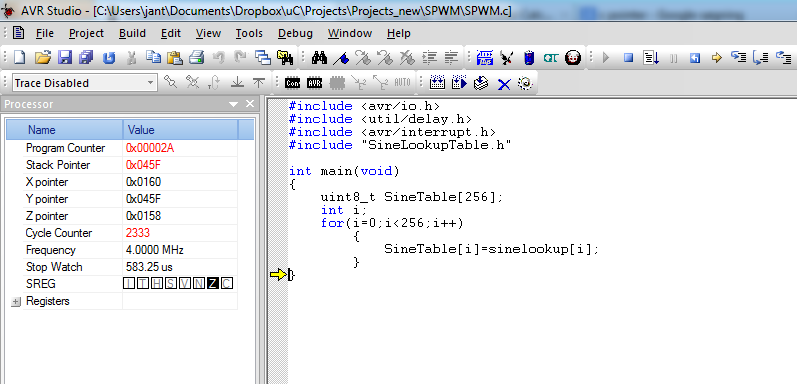
Task: Select the Stack Pointer value 0x045F
Action: click(143, 165)
